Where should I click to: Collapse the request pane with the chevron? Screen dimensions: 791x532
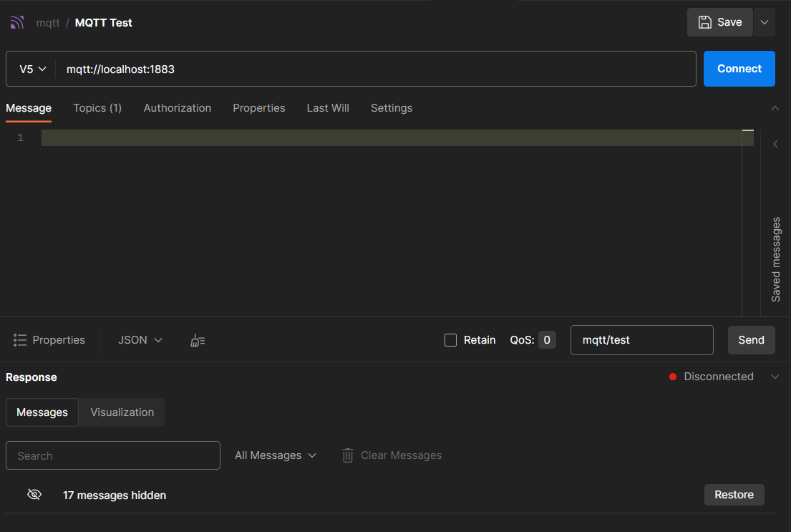coord(775,108)
